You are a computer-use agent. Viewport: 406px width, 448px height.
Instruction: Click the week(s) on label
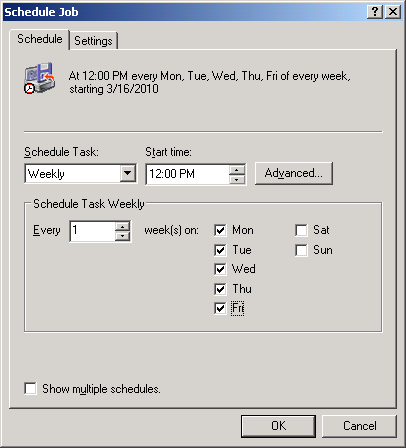tap(171, 230)
